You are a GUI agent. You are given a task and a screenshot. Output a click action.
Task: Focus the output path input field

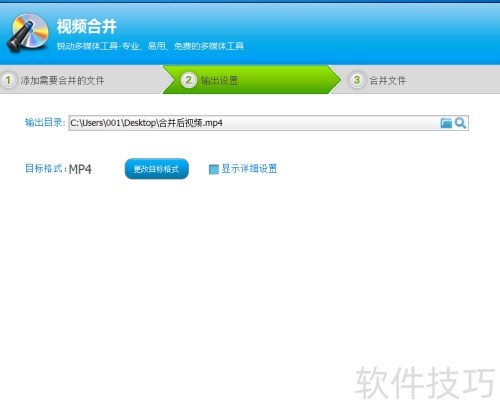point(268,123)
